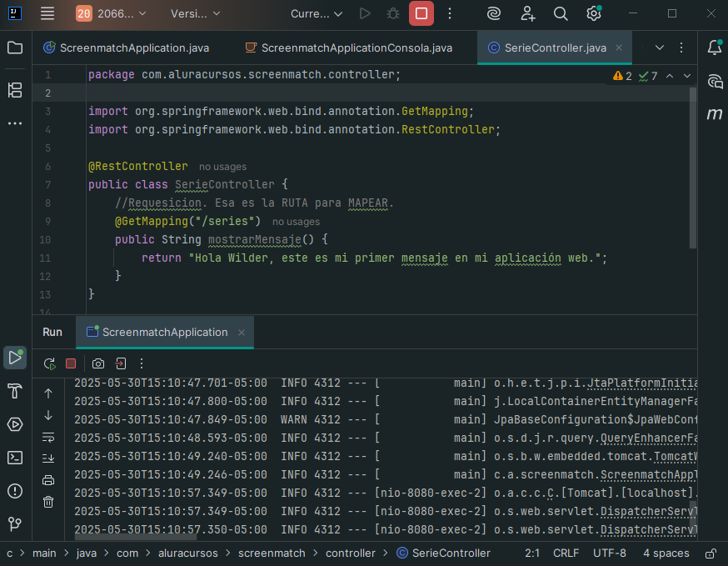Open the Git tool window
The height and width of the screenshot is (566, 728).
pyautogui.click(x=15, y=524)
